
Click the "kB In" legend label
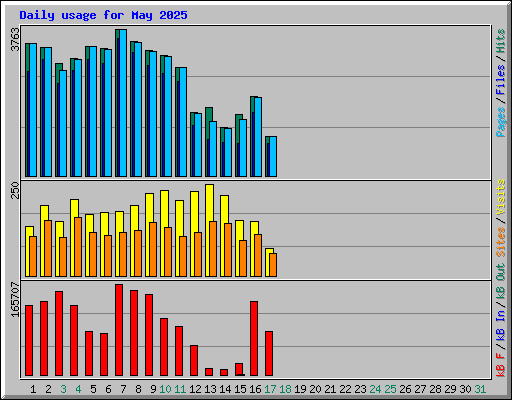500,325
